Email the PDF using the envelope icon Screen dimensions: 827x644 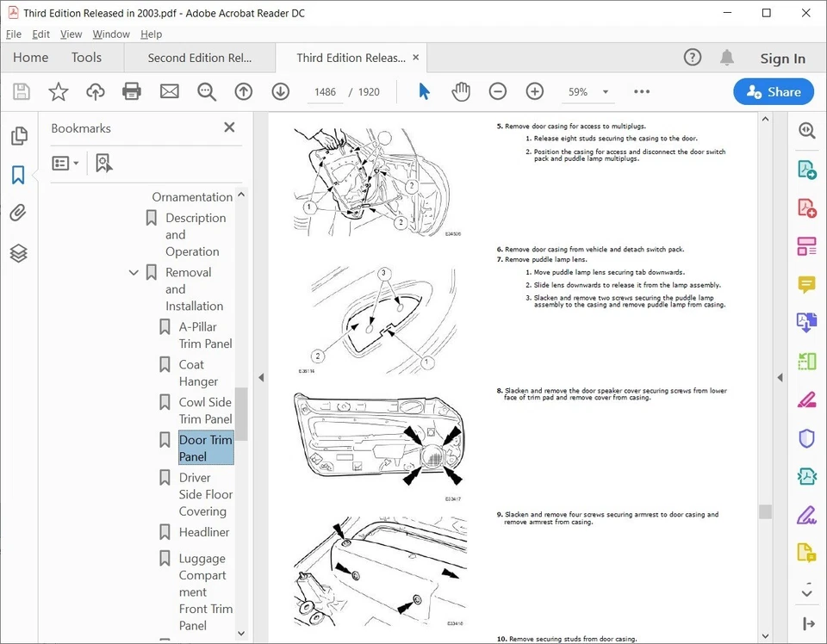(x=169, y=90)
